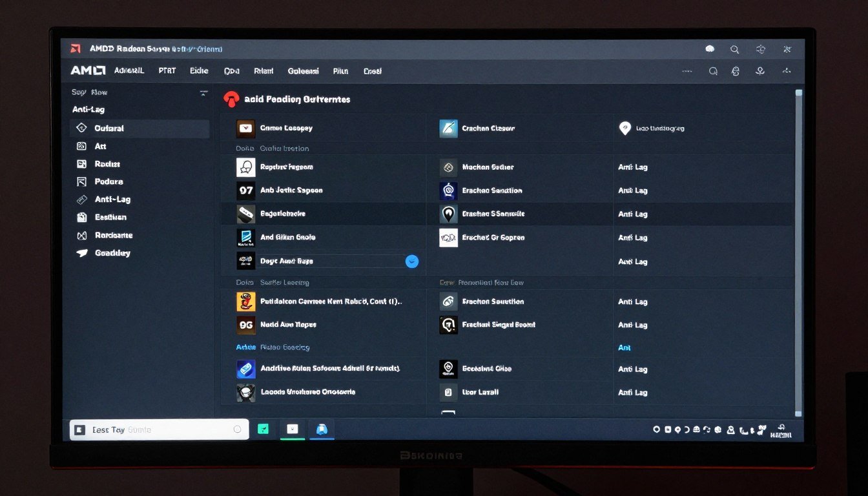
Task: Click the Laoode Unorhareo Onosante icon
Action: click(245, 392)
